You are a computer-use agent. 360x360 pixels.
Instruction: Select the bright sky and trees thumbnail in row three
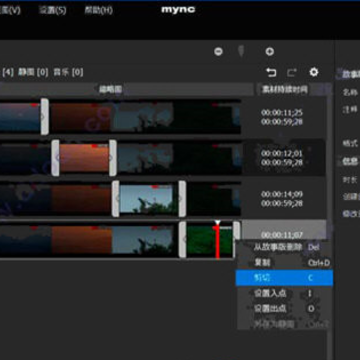click(x=147, y=199)
